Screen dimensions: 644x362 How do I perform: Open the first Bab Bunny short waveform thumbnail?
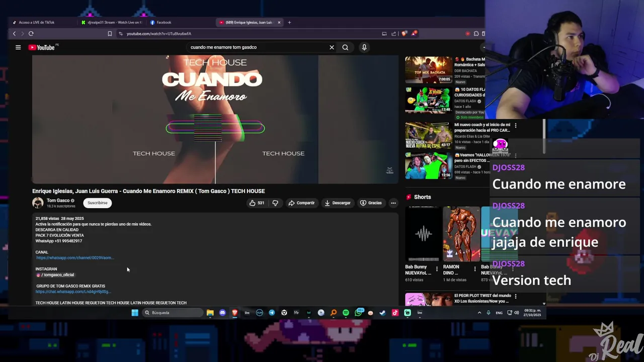[423, 234]
